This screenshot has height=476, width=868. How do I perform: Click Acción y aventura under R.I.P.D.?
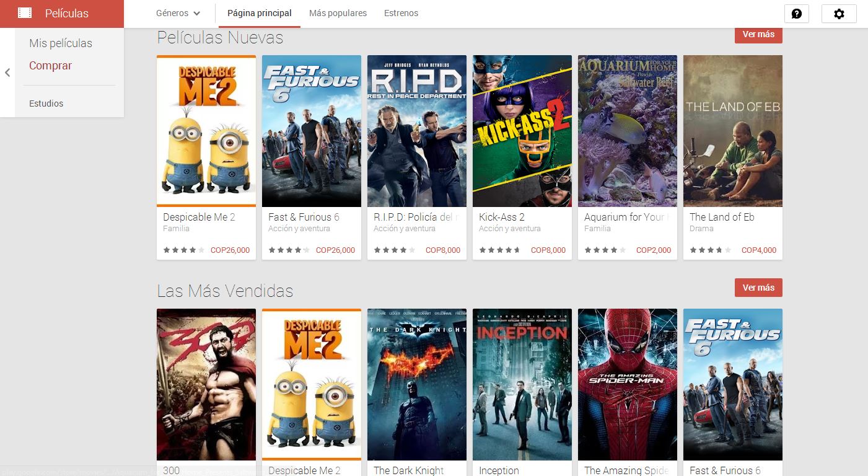click(405, 229)
